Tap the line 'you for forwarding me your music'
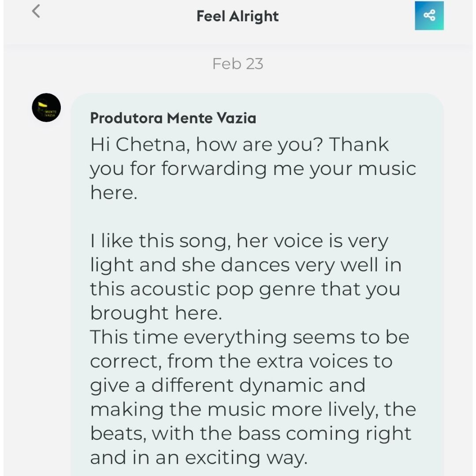 coord(253,169)
